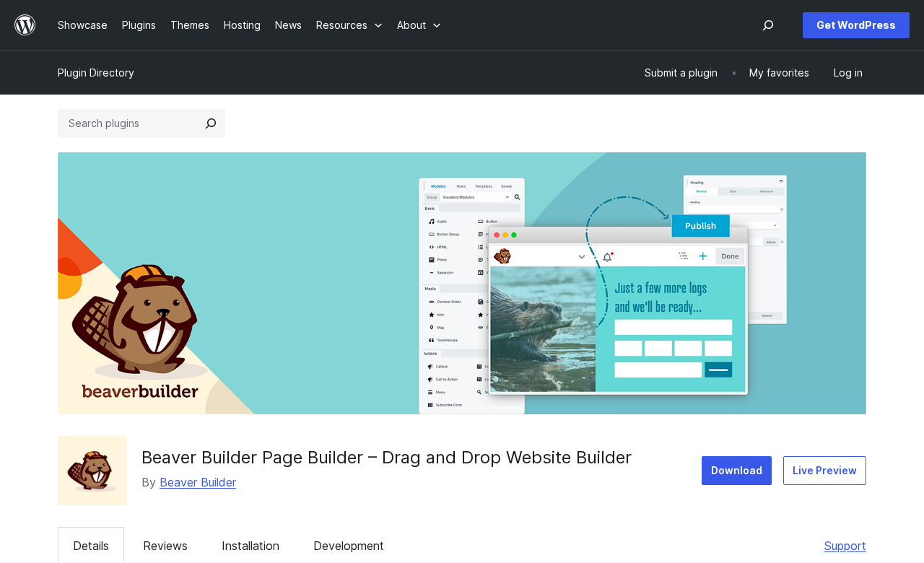Click the Get WordPress button
The width and height of the screenshot is (924, 563).
pyautogui.click(x=856, y=25)
